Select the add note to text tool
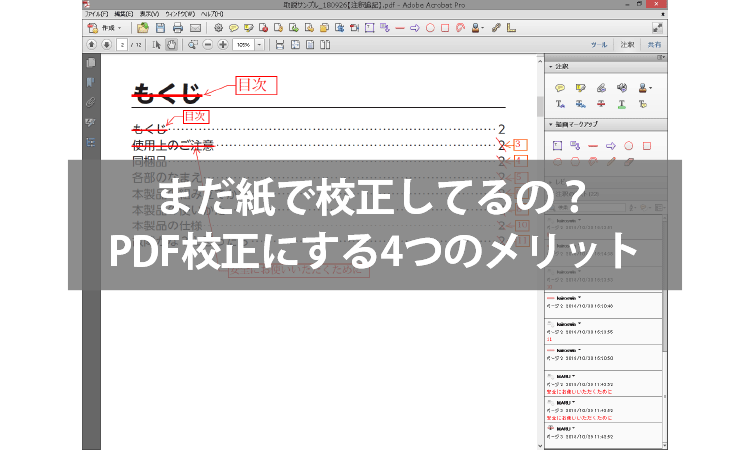The width and height of the screenshot is (750, 450). (x=642, y=104)
